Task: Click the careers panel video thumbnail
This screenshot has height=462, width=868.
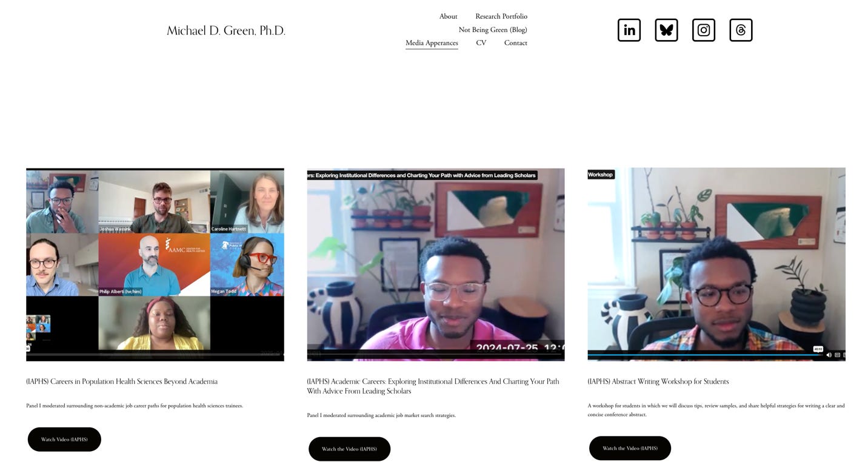Action: coord(155,264)
